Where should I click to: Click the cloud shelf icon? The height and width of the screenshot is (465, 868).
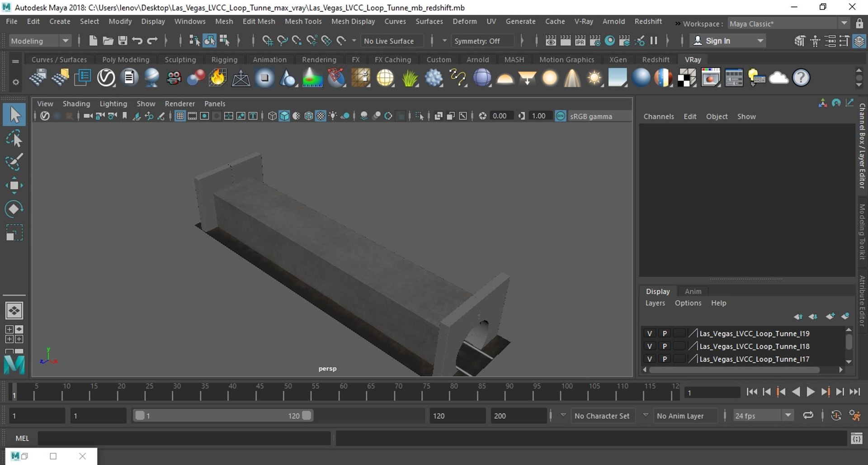tap(778, 78)
